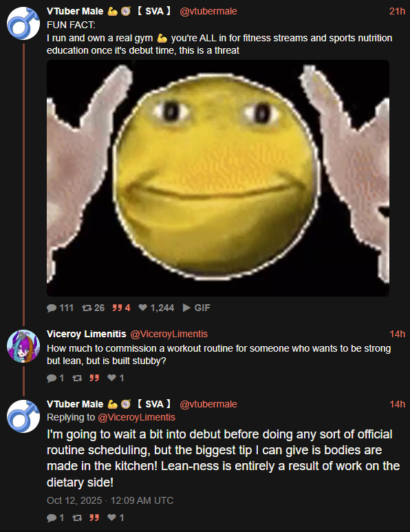
Task: Like the Viceroy Limenitis reply
Action: point(111,378)
